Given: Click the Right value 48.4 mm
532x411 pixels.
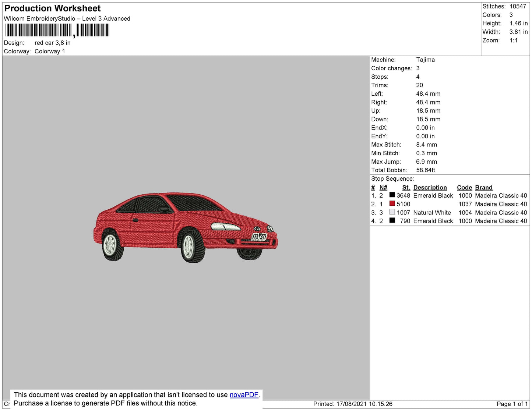Looking at the screenshot, I should point(428,102).
